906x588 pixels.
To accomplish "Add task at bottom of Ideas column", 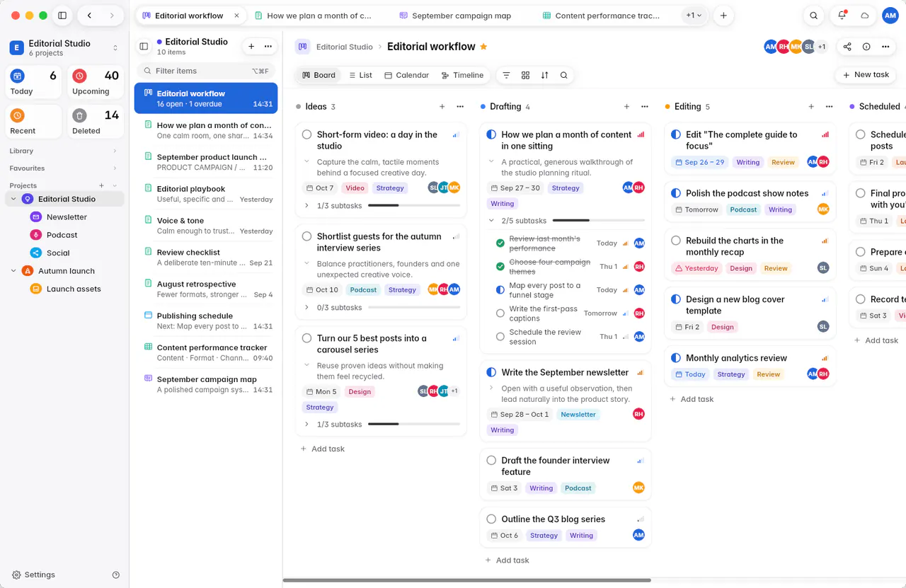I will coord(322,449).
